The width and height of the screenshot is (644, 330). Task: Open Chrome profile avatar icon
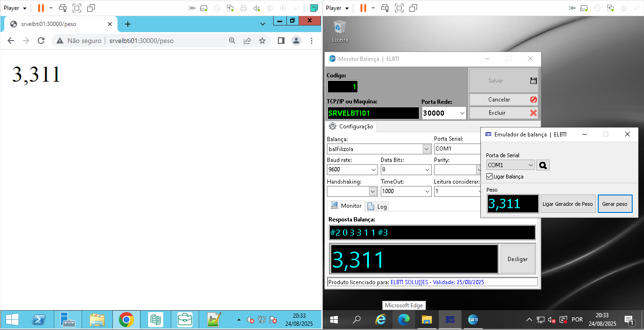[x=296, y=41]
